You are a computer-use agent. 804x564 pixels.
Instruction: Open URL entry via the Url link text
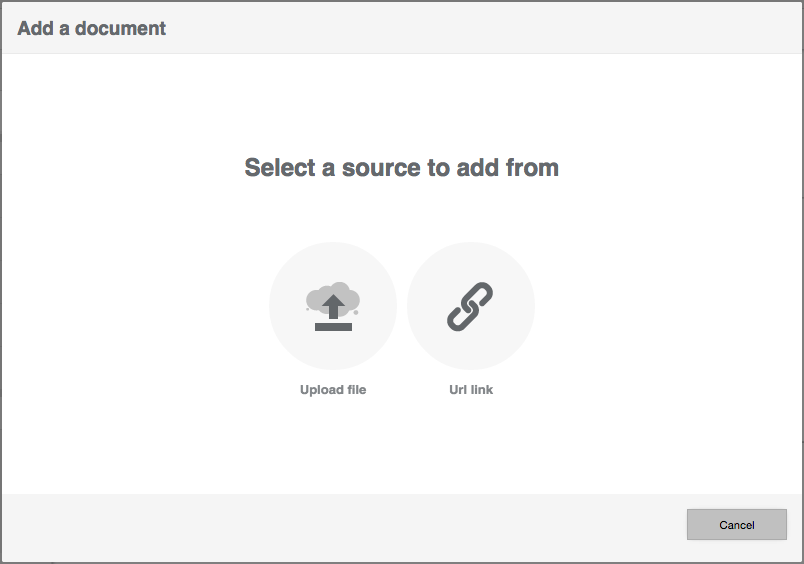(x=471, y=390)
